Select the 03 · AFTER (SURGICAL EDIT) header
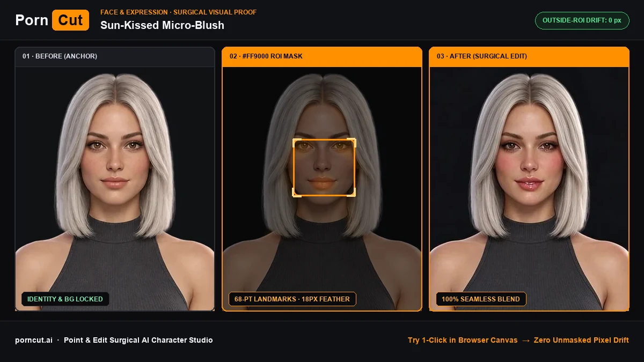The image size is (644, 362). [529, 56]
